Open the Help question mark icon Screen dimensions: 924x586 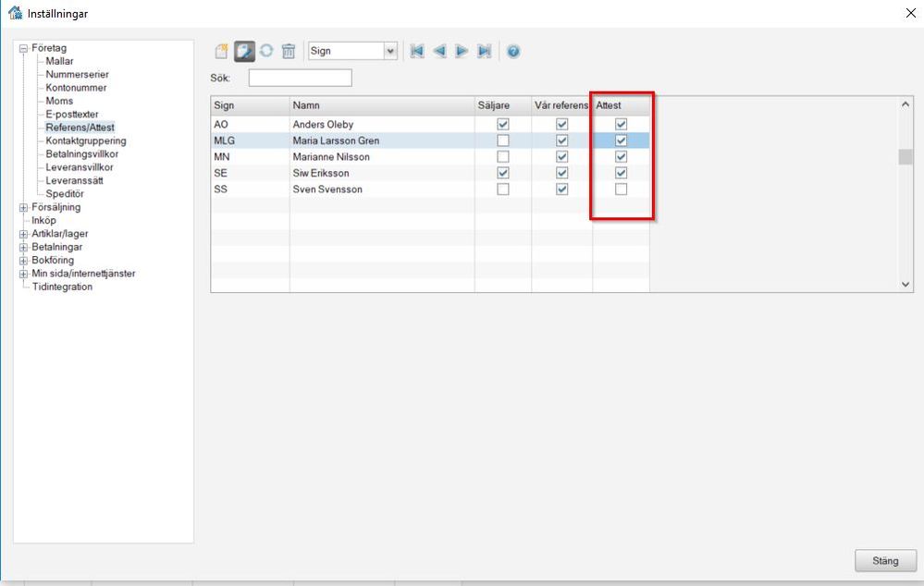pos(513,51)
